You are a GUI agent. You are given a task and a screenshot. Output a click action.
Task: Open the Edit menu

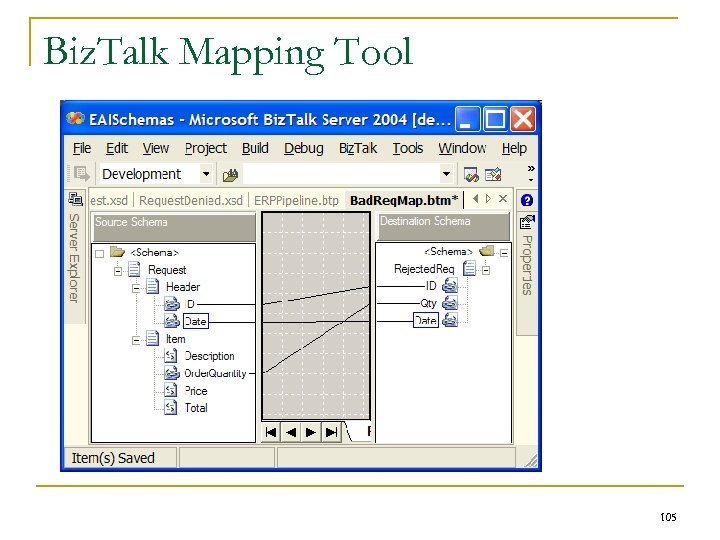[x=117, y=148]
